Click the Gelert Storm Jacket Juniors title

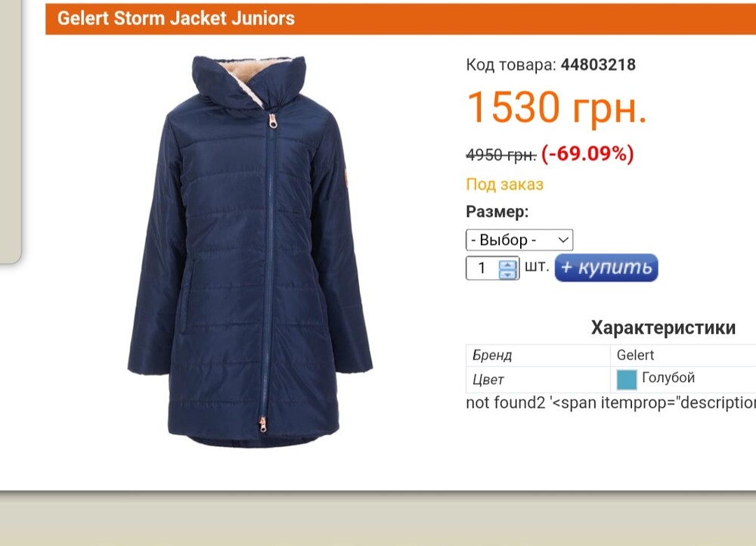click(x=176, y=18)
